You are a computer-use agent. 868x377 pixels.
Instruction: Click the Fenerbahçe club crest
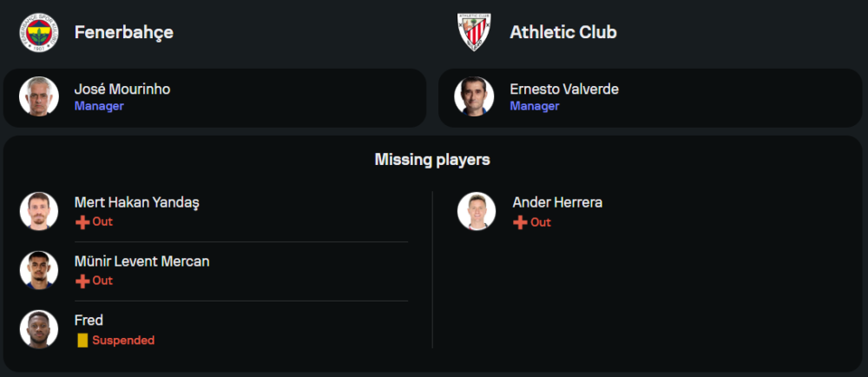(38, 32)
